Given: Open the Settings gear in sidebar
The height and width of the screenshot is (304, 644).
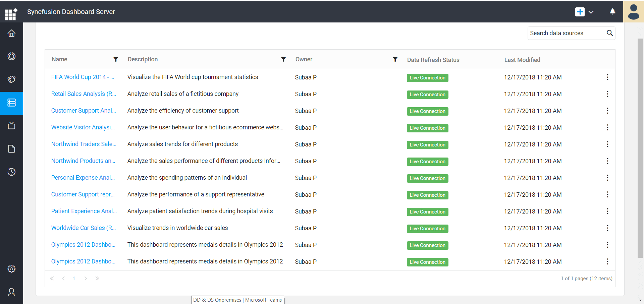Looking at the screenshot, I should pos(11,269).
